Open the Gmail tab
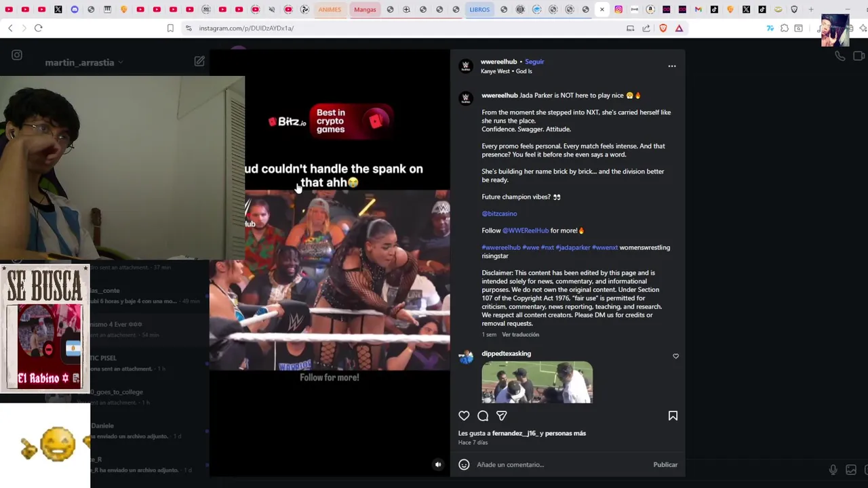 [x=698, y=9]
